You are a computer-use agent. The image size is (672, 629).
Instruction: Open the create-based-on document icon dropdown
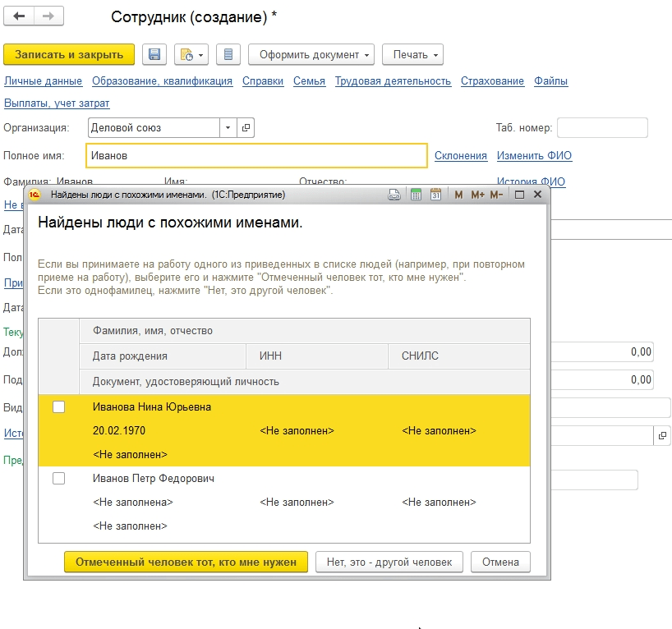(x=191, y=54)
